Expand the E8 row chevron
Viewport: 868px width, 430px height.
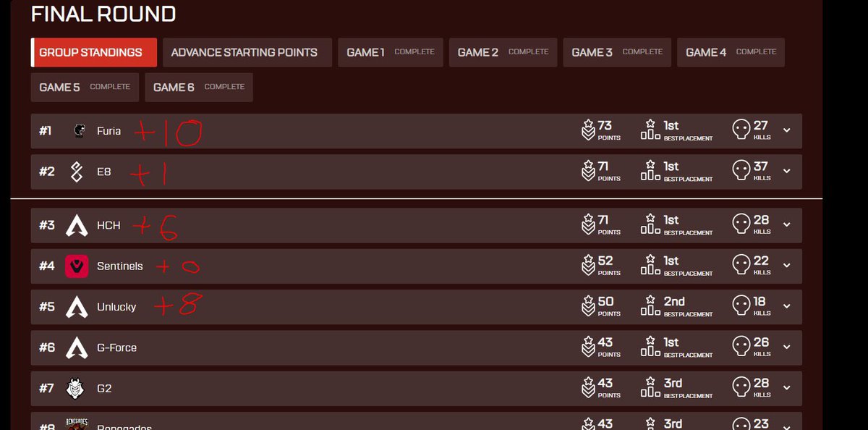point(787,172)
